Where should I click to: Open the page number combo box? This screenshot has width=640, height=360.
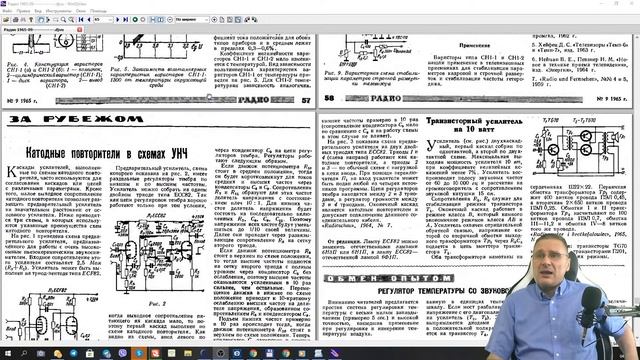point(103,20)
